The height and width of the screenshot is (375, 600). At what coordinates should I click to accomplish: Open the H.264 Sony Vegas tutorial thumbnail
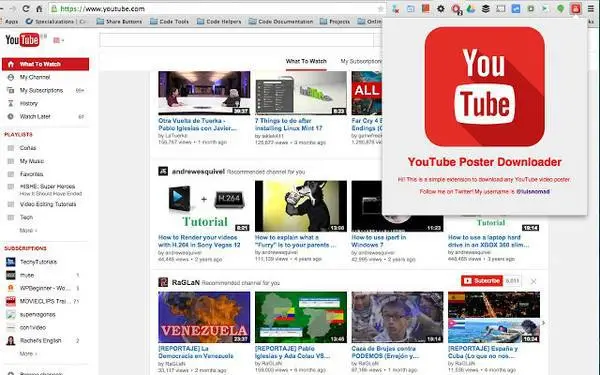204,206
